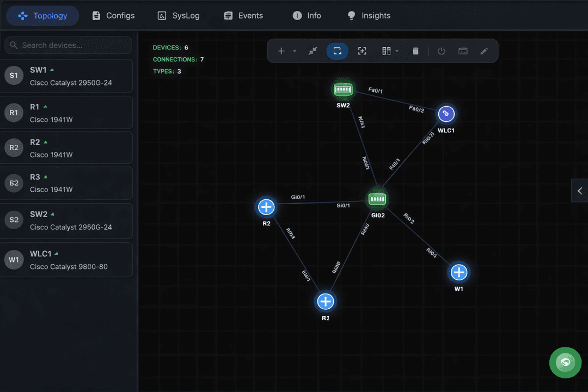Click the Search devices input field

pos(68,45)
